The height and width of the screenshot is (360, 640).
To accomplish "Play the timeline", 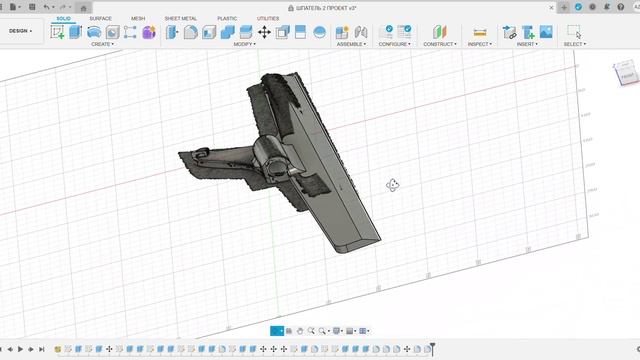I will coord(20,349).
